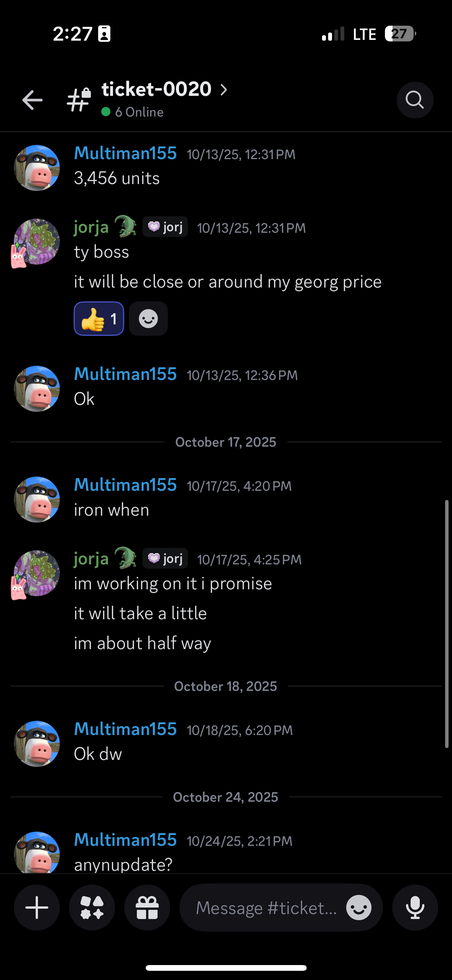Open emoji picker in message field
Screen dimensions: 452x980
point(358,908)
